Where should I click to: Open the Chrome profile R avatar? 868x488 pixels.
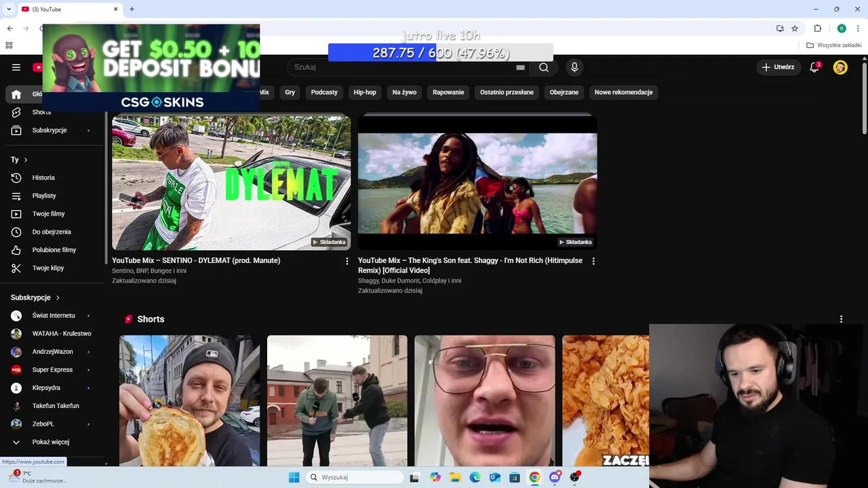coord(842,28)
